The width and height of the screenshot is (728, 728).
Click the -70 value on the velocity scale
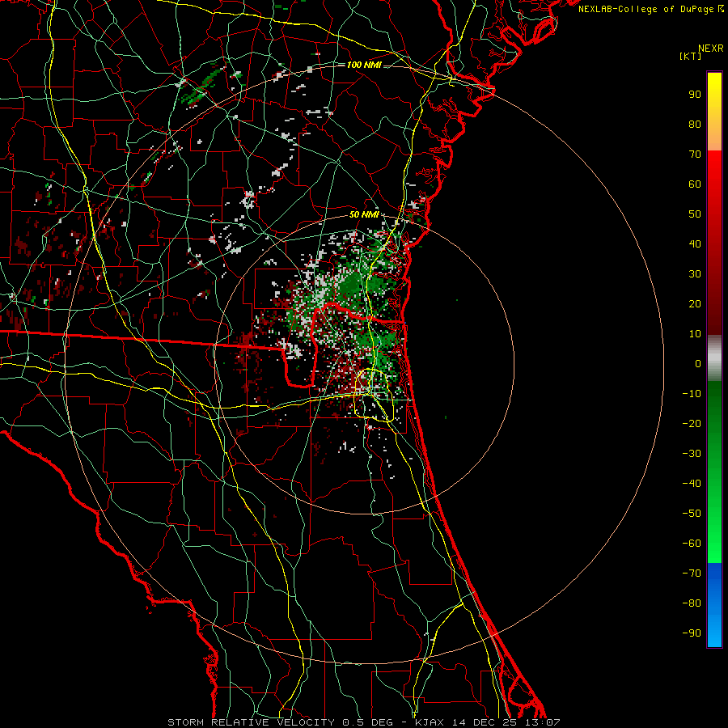[x=692, y=574]
